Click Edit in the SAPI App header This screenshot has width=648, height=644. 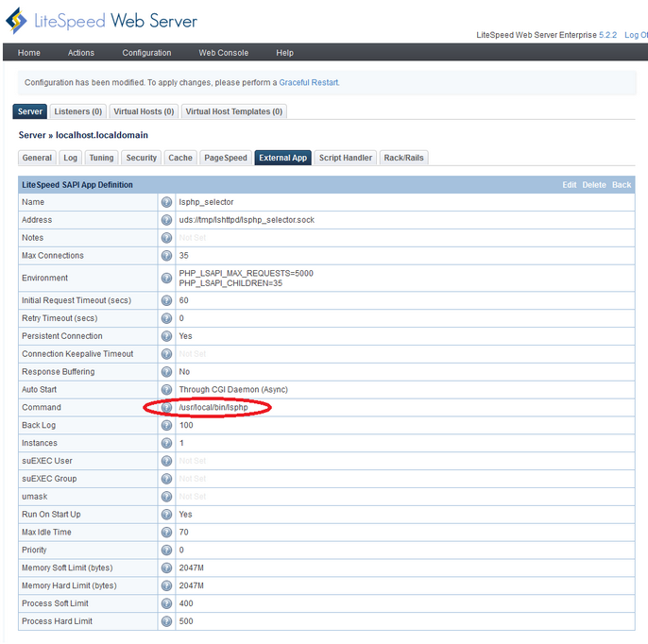[x=569, y=185]
